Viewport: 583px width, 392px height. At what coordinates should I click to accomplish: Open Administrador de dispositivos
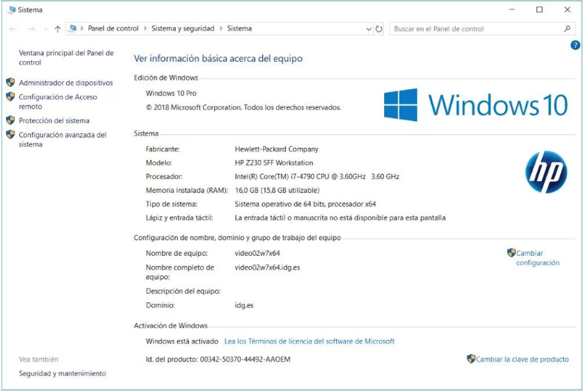tap(66, 83)
